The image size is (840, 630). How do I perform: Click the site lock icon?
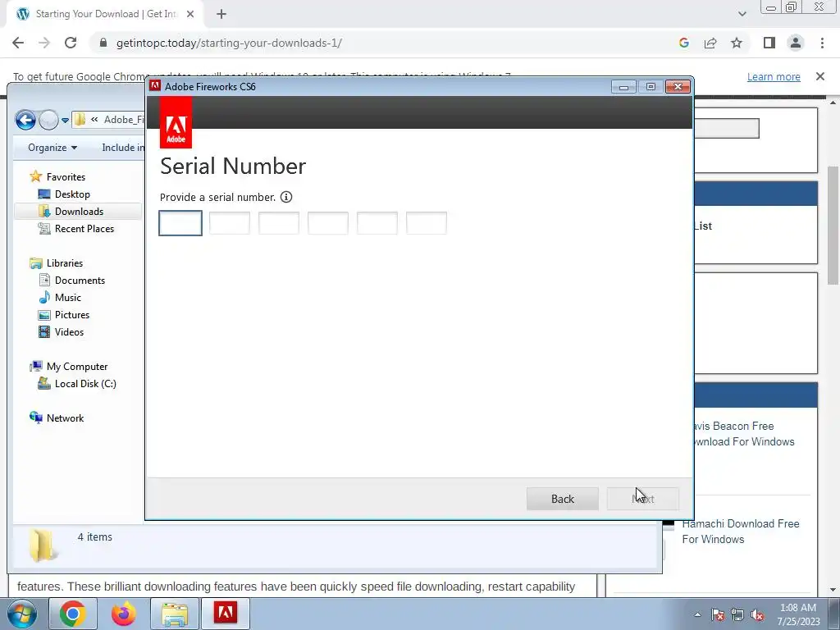[103, 43]
